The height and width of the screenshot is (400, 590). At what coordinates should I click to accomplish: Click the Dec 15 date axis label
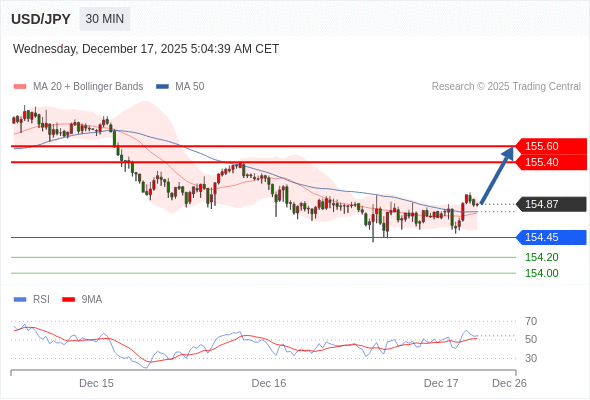(x=96, y=383)
